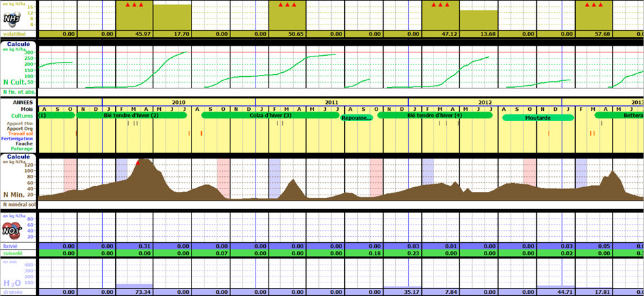Viewport: 644px width, 296px height.
Task: Click the 2011 year header
Action: 331,102
